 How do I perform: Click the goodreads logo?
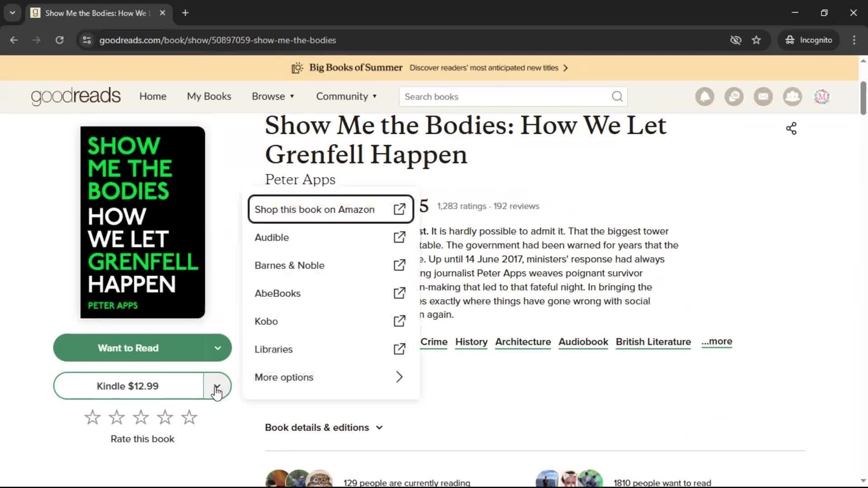[x=76, y=96]
